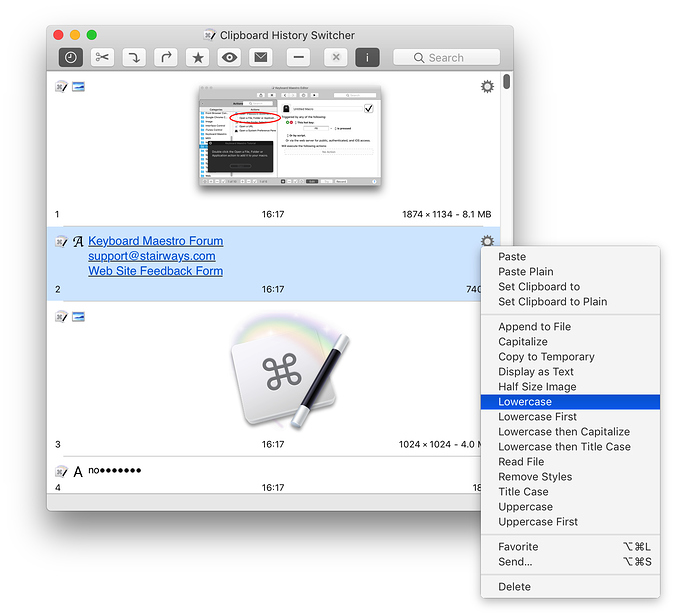Click the Keyboard Maestro source icon on entry 2
The width and height of the screenshot is (685, 615).
(61, 241)
